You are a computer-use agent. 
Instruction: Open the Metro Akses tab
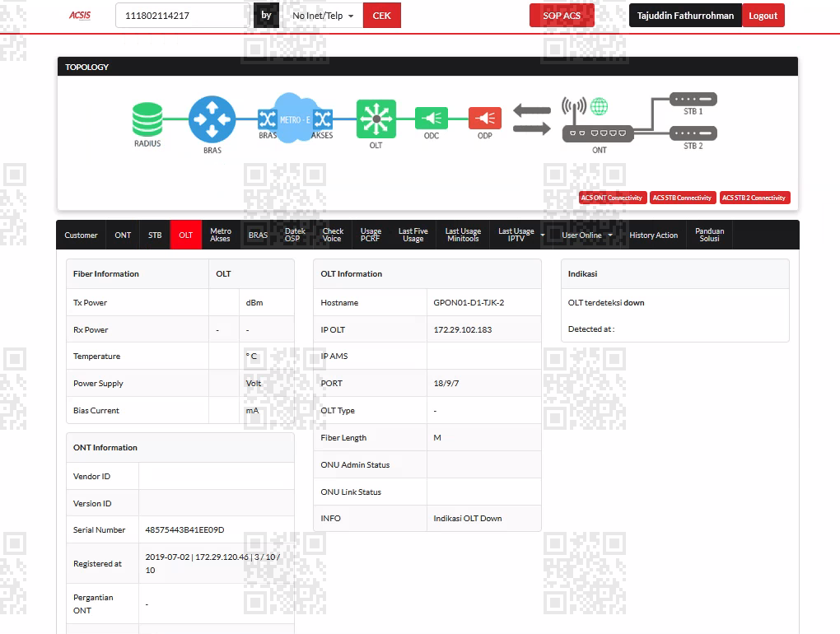coord(221,235)
